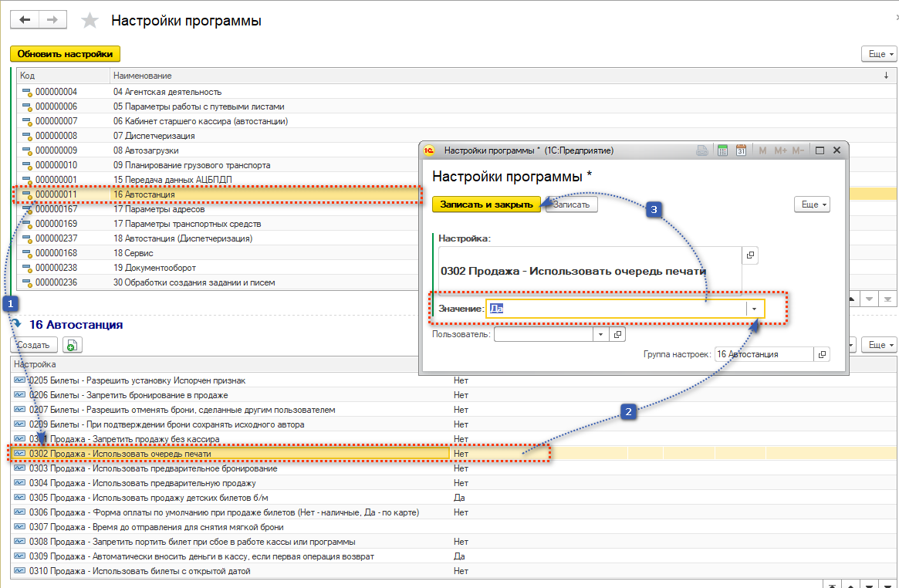Open the Еще menu inside the dialog

pyautogui.click(x=811, y=204)
